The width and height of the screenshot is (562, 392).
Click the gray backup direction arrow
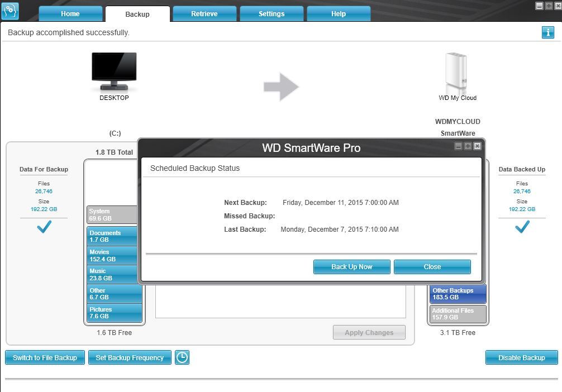pos(280,87)
